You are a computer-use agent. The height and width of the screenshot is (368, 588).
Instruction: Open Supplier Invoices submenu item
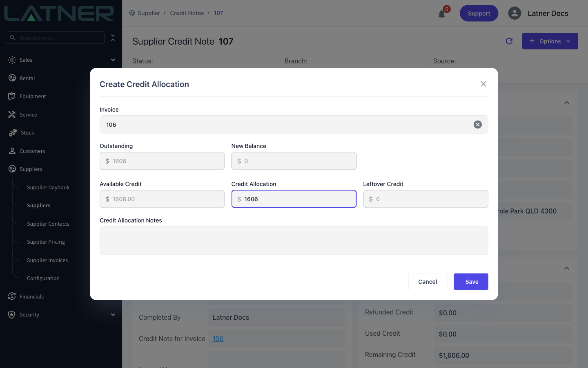[47, 260]
